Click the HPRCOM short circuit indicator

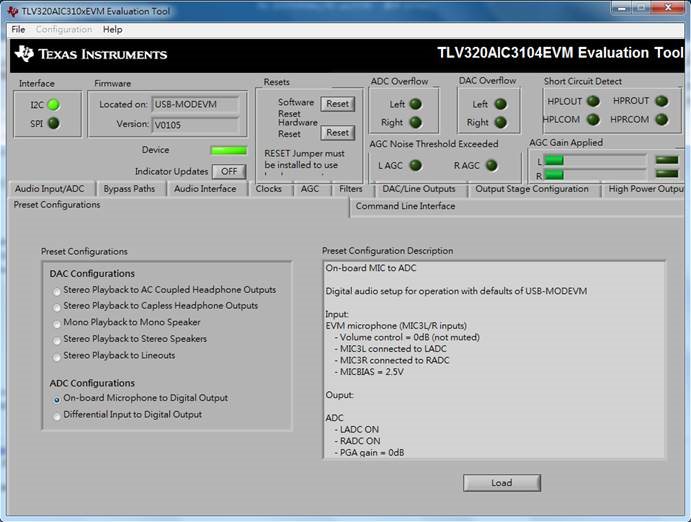[661, 119]
